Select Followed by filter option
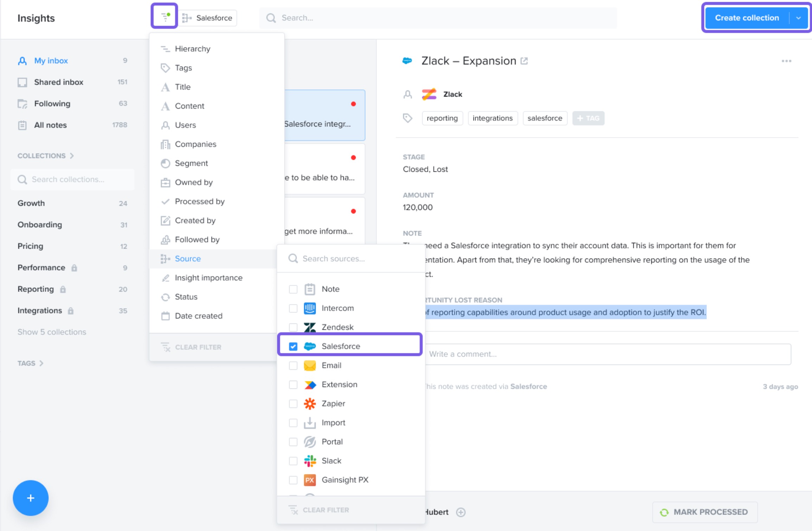Image resolution: width=812 pixels, height=531 pixels. pyautogui.click(x=217, y=240)
